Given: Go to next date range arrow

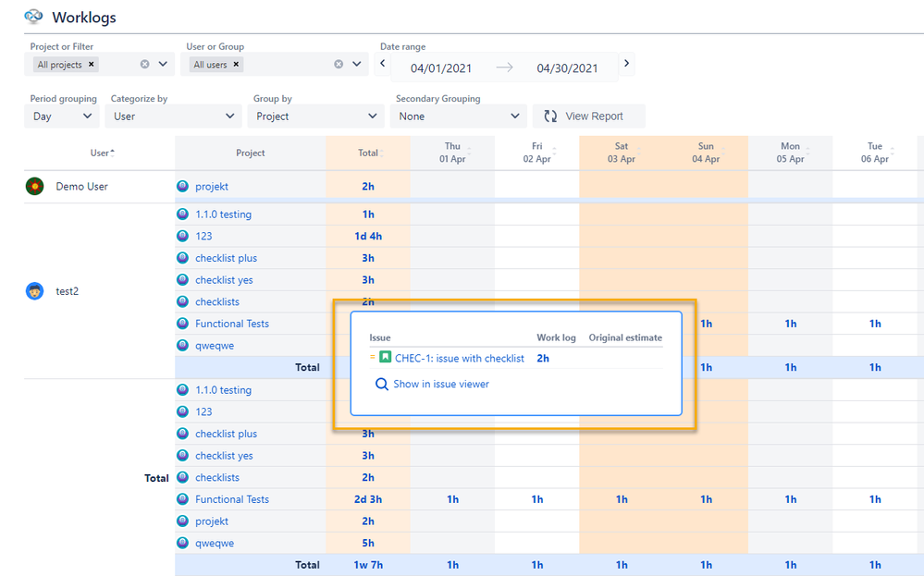Looking at the screenshot, I should tap(626, 64).
